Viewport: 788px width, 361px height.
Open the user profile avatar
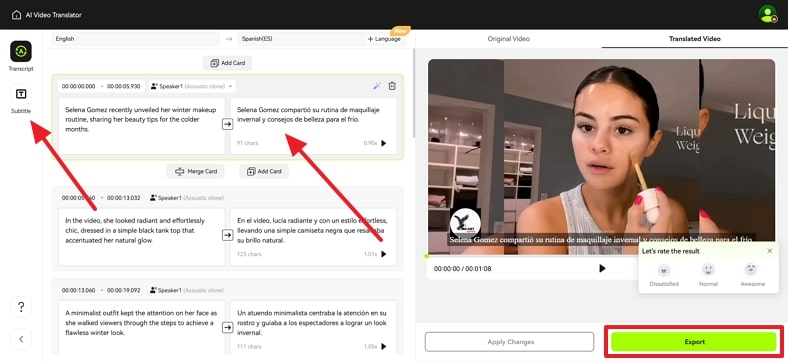click(x=767, y=14)
